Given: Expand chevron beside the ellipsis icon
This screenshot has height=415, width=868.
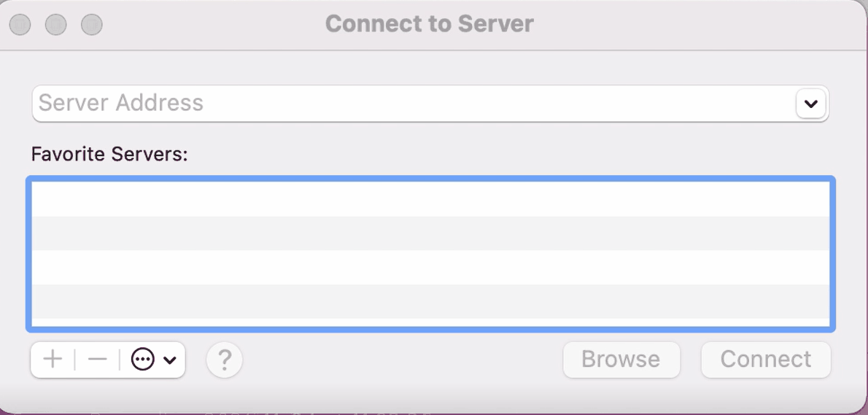Looking at the screenshot, I should (169, 360).
